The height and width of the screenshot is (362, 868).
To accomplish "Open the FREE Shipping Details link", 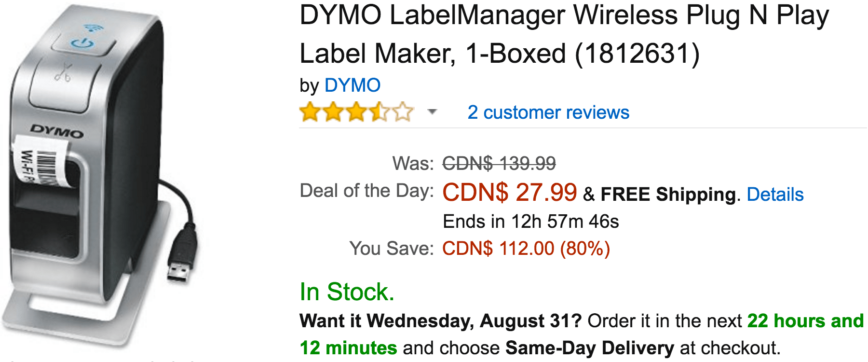I will coord(775,195).
